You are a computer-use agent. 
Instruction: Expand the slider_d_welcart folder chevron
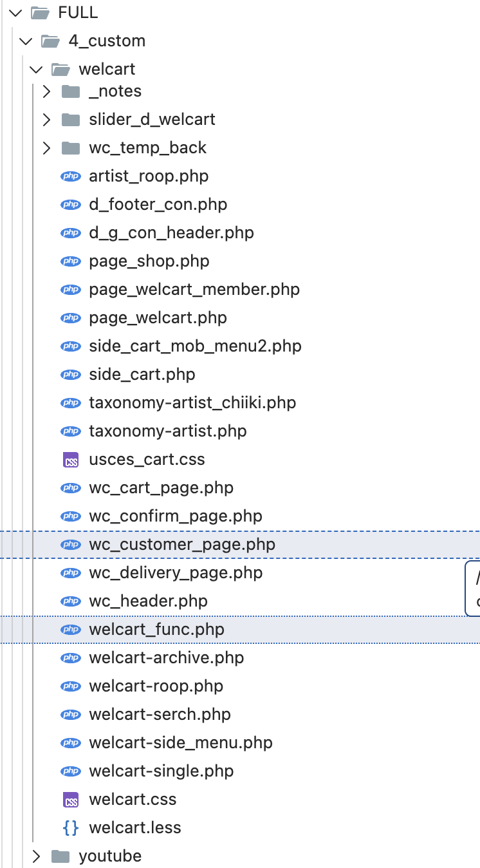coord(46,119)
